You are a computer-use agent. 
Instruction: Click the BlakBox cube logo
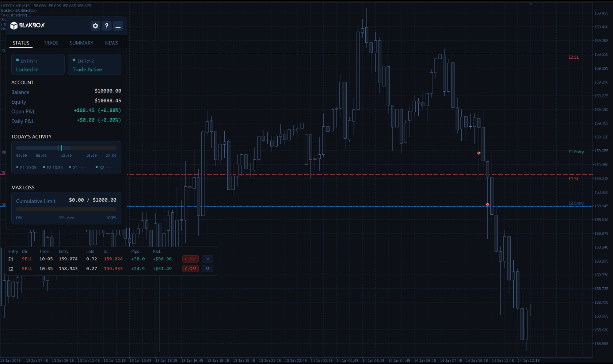click(14, 26)
